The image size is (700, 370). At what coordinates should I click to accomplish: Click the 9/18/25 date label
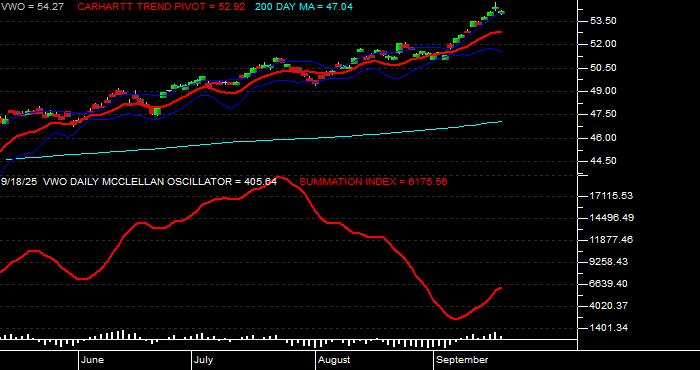coord(19,182)
